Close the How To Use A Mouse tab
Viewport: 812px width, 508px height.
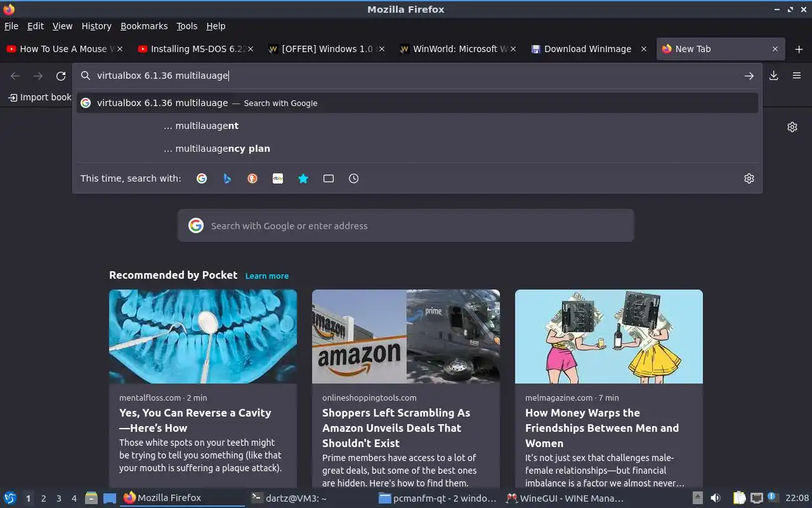pos(120,49)
